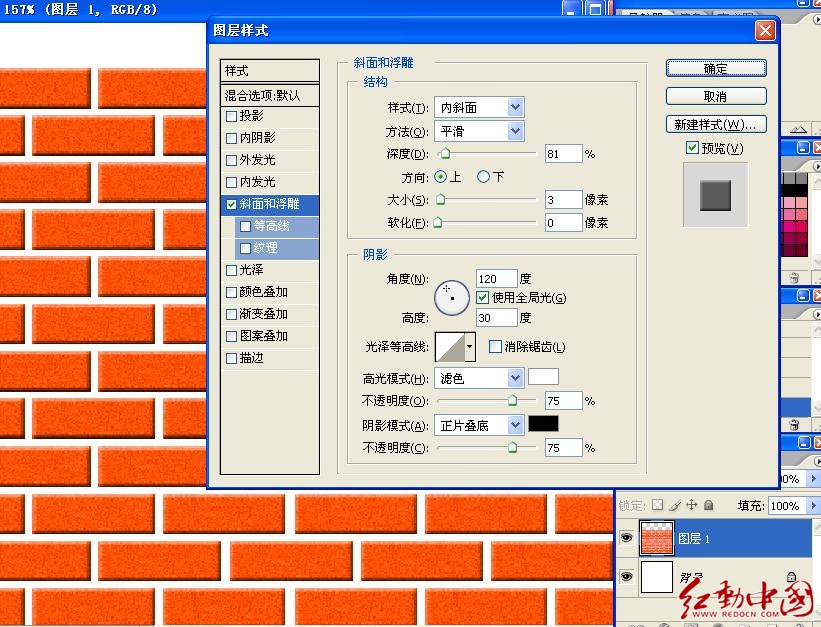This screenshot has width=821, height=627.
Task: Enable 等高线 contour checkbox
Action: 245,226
